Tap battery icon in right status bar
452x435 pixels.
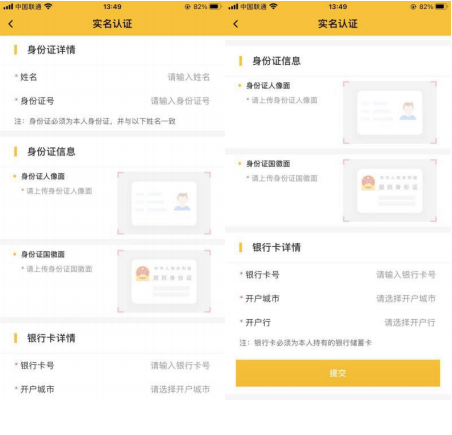coord(440,7)
